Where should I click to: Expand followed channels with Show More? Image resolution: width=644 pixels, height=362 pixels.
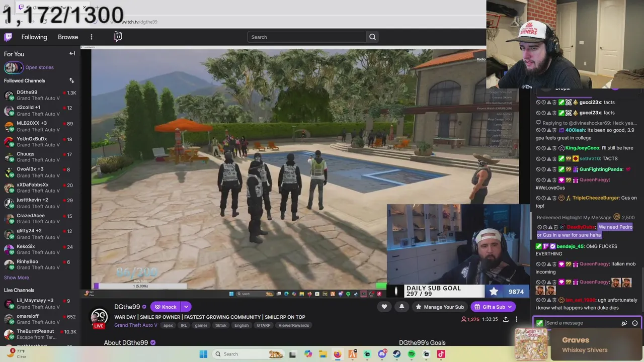[17, 278]
